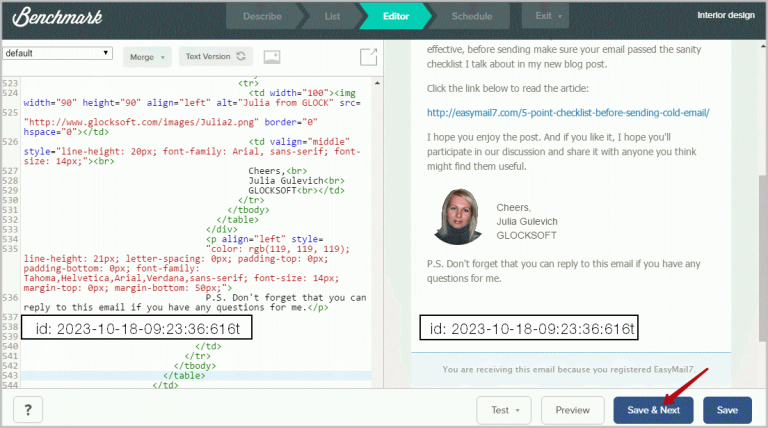
Task: Open the default template dropdown
Action: point(58,53)
